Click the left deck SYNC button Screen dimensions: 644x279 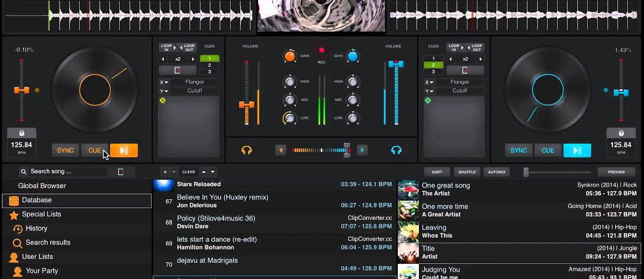coord(65,151)
